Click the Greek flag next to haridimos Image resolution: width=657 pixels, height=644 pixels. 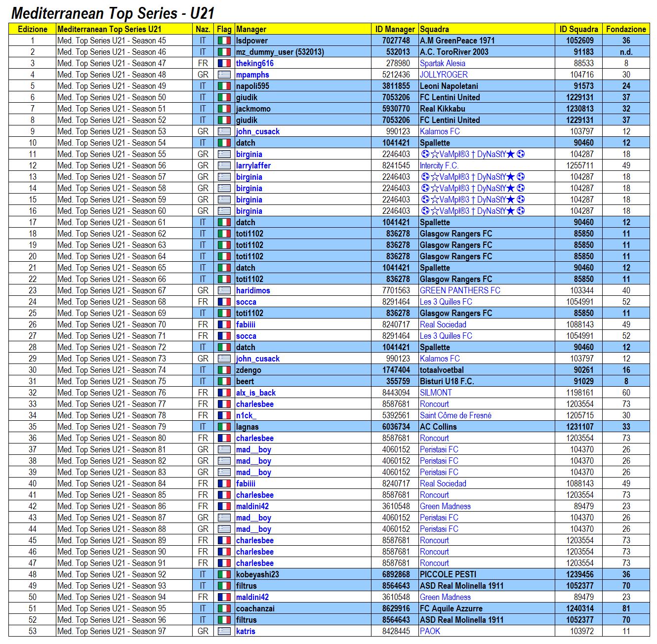(224, 290)
